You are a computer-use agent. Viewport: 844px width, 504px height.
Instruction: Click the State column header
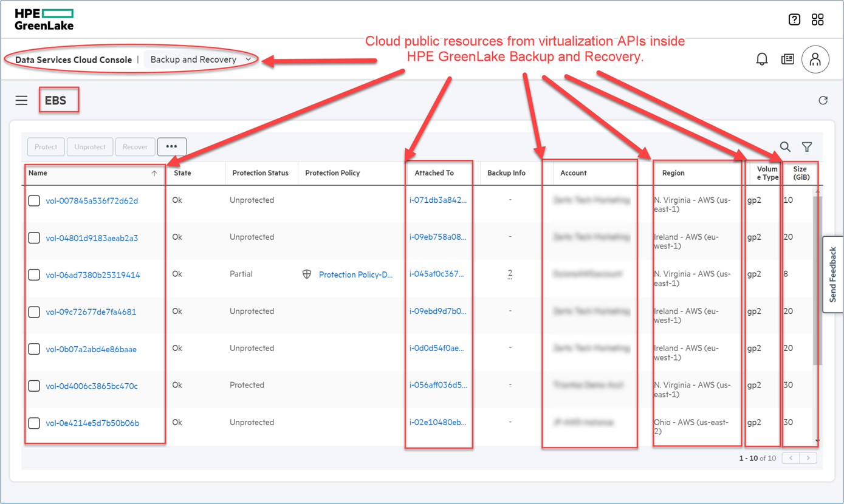(182, 173)
